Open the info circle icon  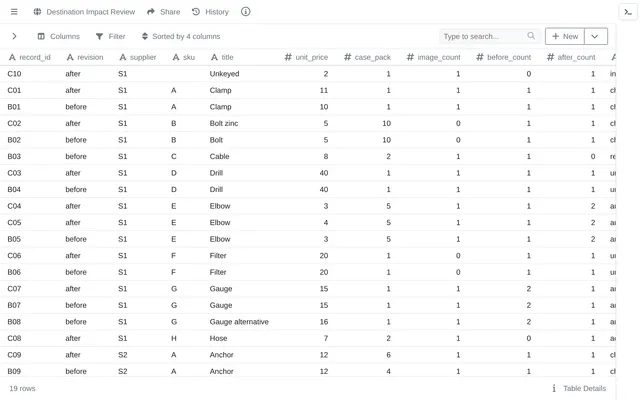point(245,12)
